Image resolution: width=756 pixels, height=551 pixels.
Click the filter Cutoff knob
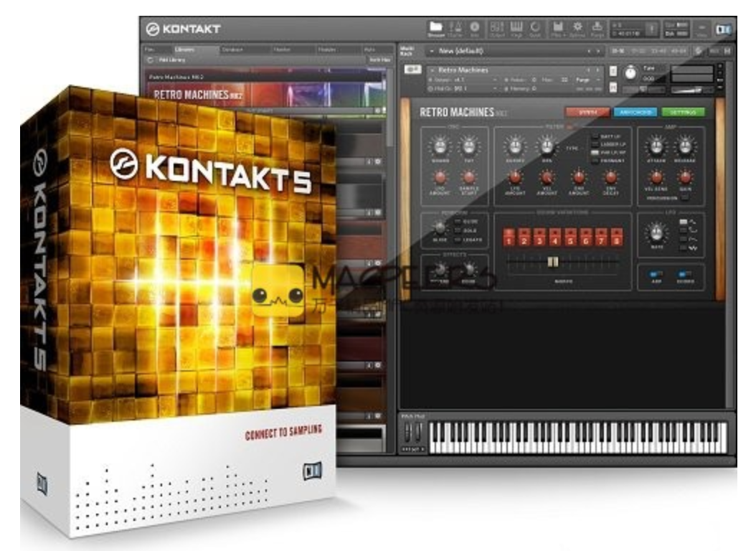pos(514,146)
